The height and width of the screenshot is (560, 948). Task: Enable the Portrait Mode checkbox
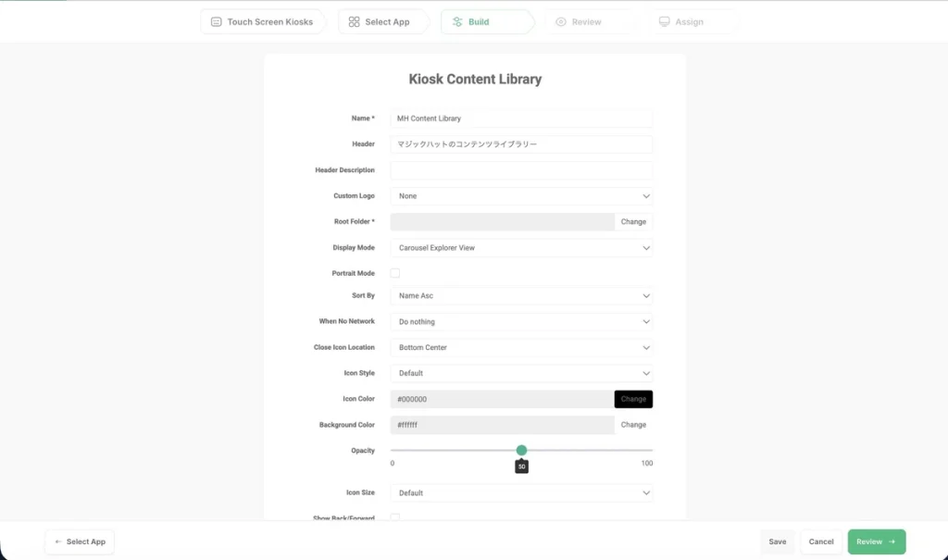395,273
